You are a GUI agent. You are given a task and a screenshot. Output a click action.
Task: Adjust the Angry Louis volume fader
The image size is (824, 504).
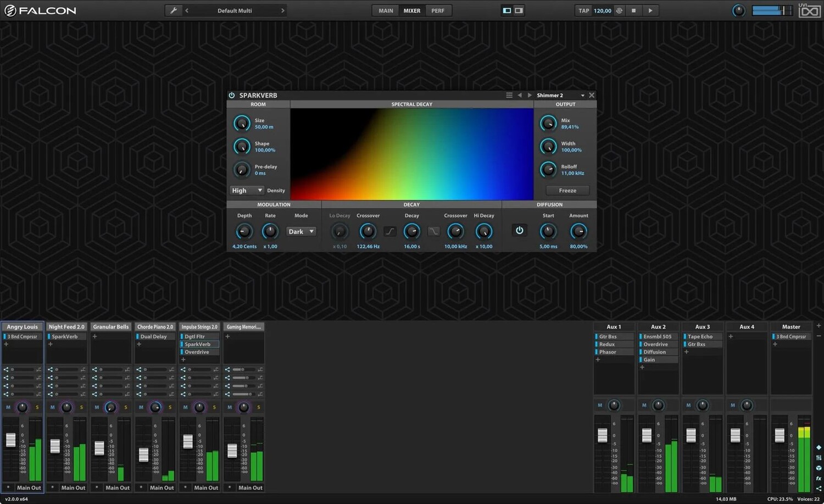[x=10, y=439]
